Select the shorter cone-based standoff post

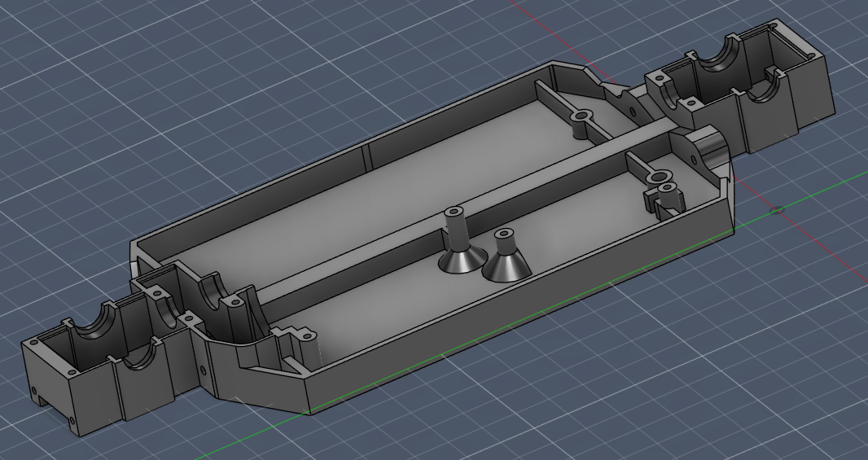506,256
